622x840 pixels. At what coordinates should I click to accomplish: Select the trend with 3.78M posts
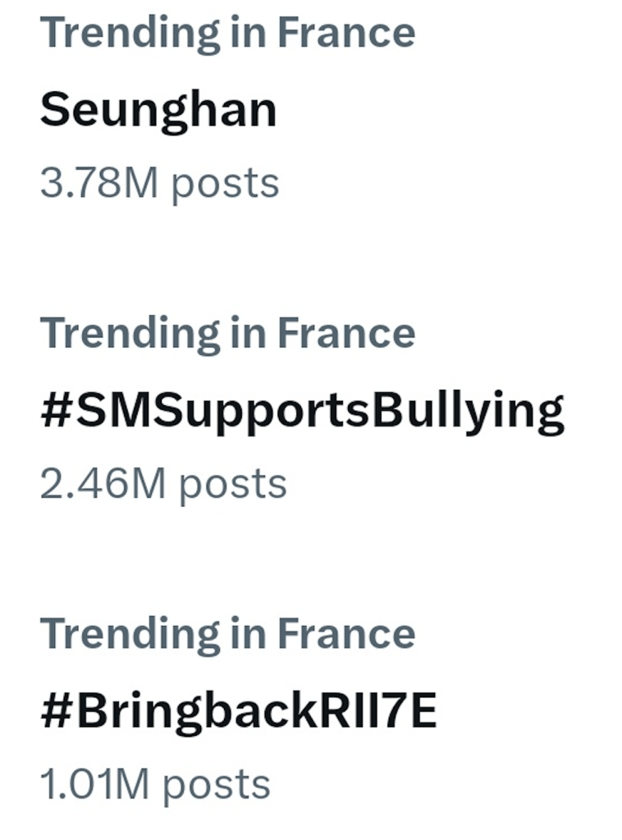[x=158, y=110]
